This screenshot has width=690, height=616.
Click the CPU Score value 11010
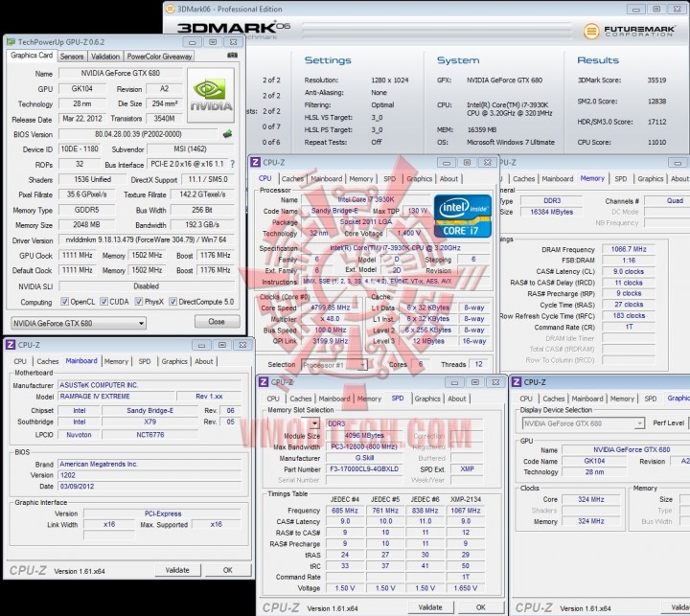656,142
